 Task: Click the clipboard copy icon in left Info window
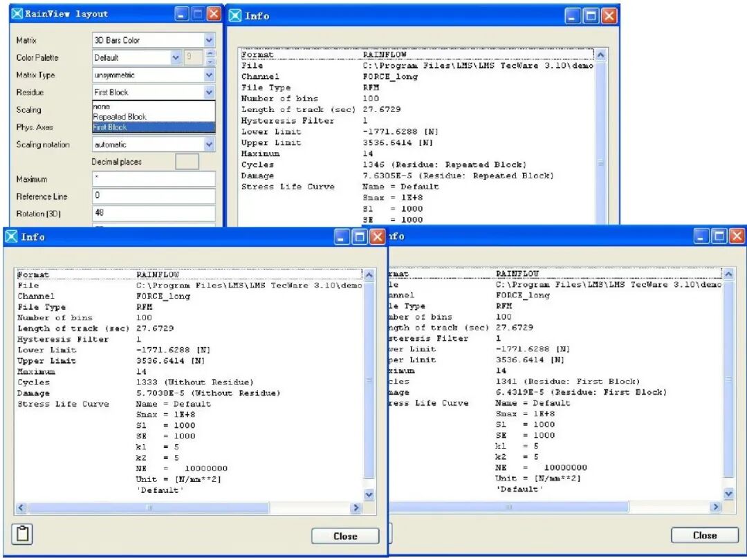(x=23, y=534)
